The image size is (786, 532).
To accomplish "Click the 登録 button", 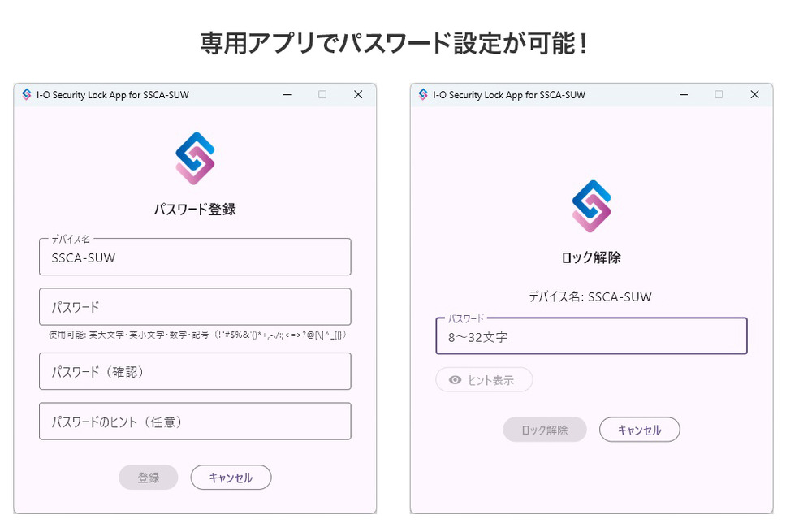I will [149, 478].
